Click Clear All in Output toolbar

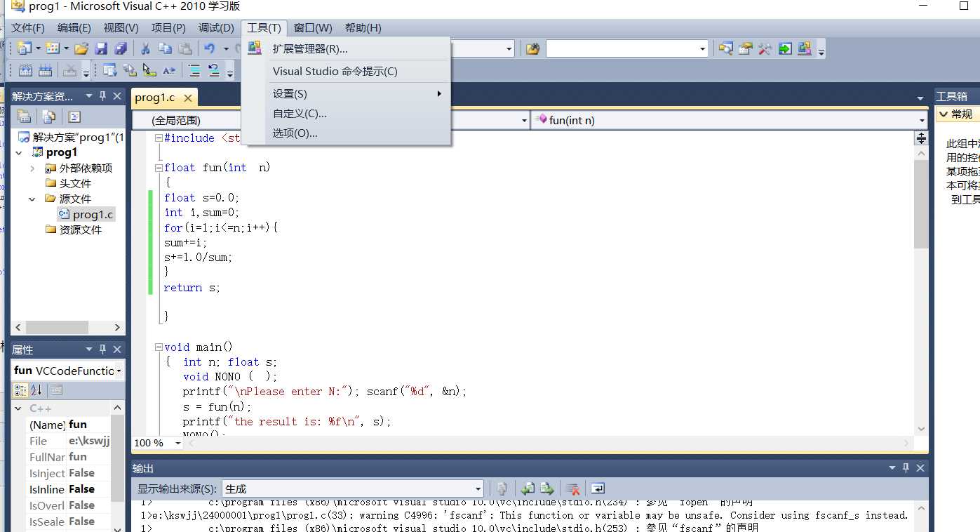(x=572, y=488)
